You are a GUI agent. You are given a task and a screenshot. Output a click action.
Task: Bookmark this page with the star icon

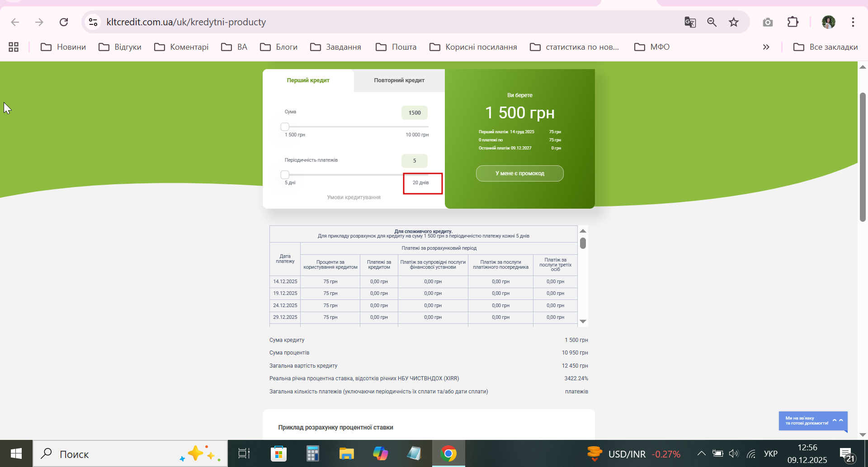coord(734,22)
